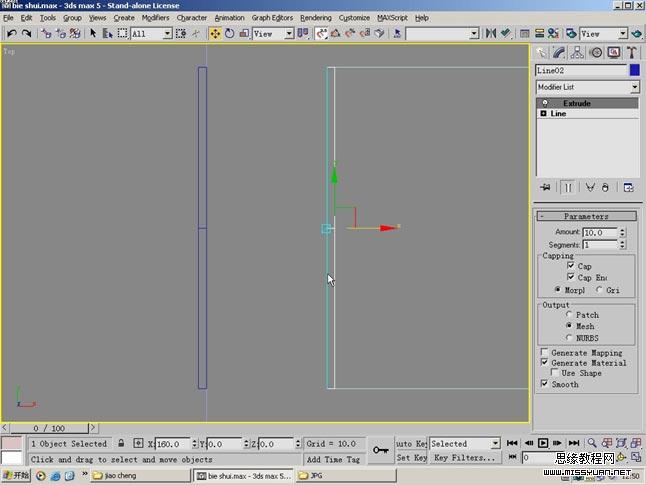
Task: Click the Rectangular Selection Region icon
Action: tap(122, 33)
